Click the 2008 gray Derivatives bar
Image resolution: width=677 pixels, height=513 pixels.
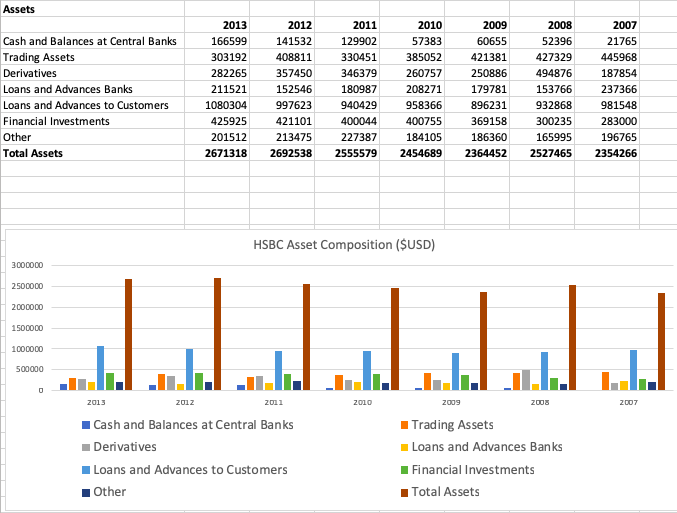pyautogui.click(x=526, y=380)
